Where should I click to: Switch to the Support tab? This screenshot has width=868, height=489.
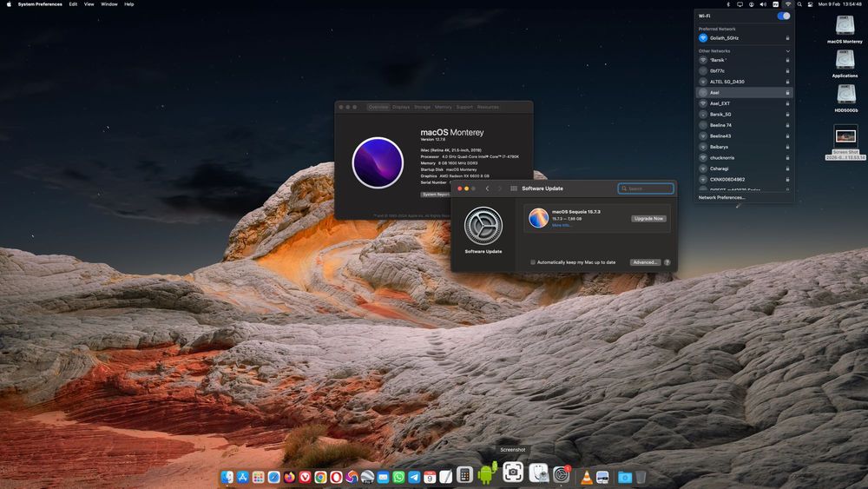(464, 107)
